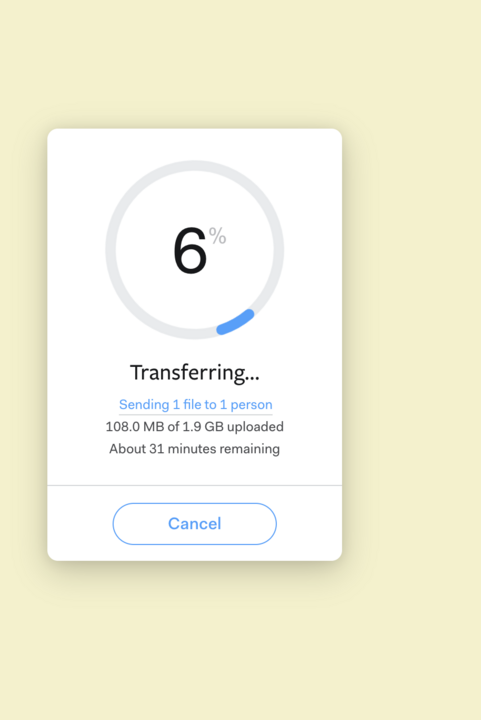The width and height of the screenshot is (481, 720).
Task: Click the word "uploaded" in the status line
Action: [255, 427]
